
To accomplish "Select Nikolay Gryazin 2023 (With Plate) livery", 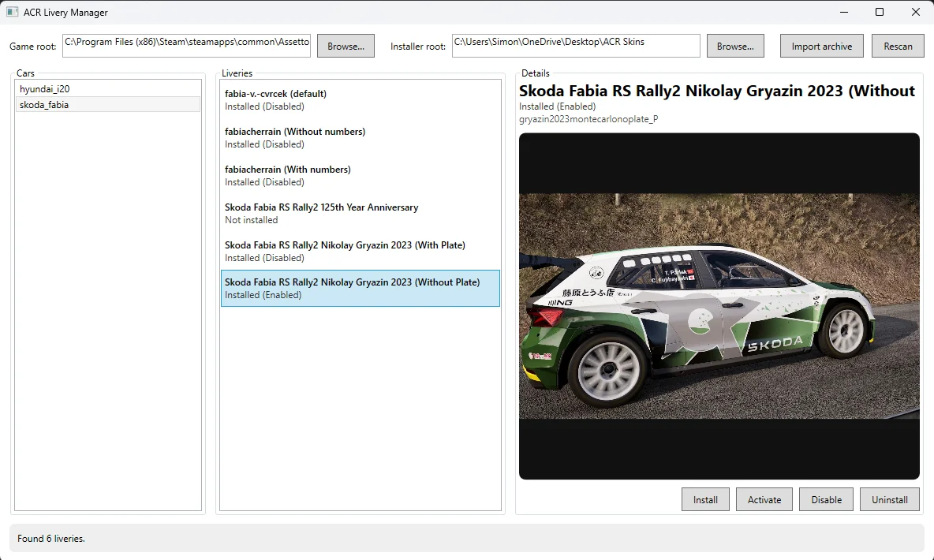I will [x=361, y=251].
